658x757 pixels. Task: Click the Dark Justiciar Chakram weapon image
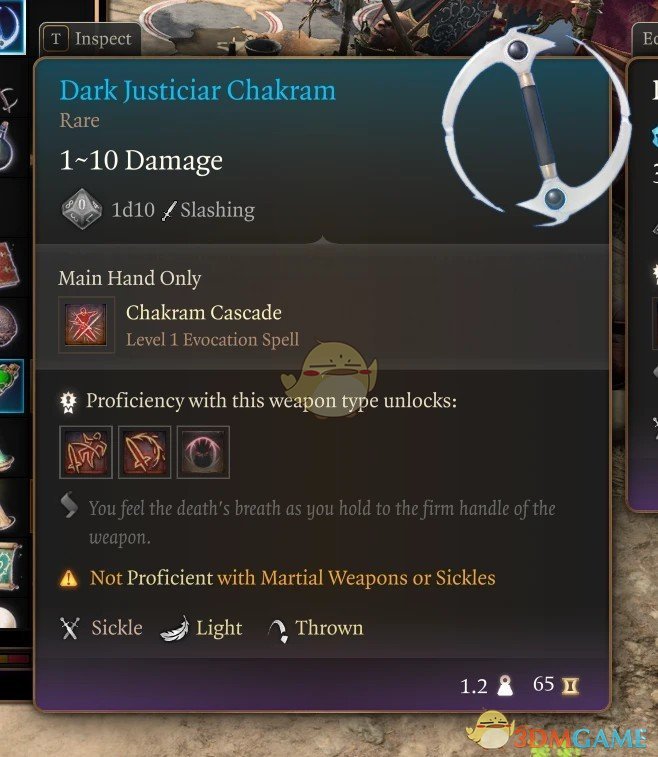coord(536,126)
